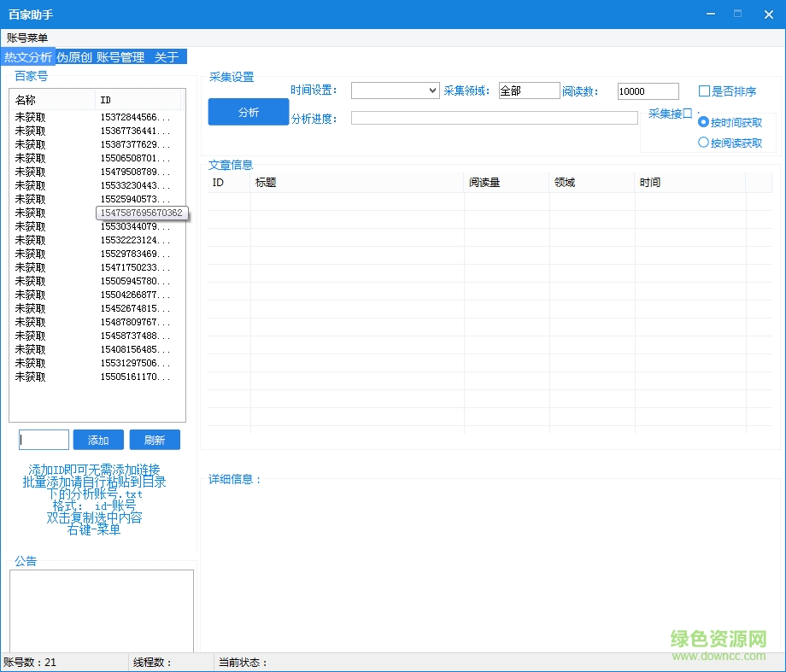Minimize the 百家助手 window

point(709,14)
